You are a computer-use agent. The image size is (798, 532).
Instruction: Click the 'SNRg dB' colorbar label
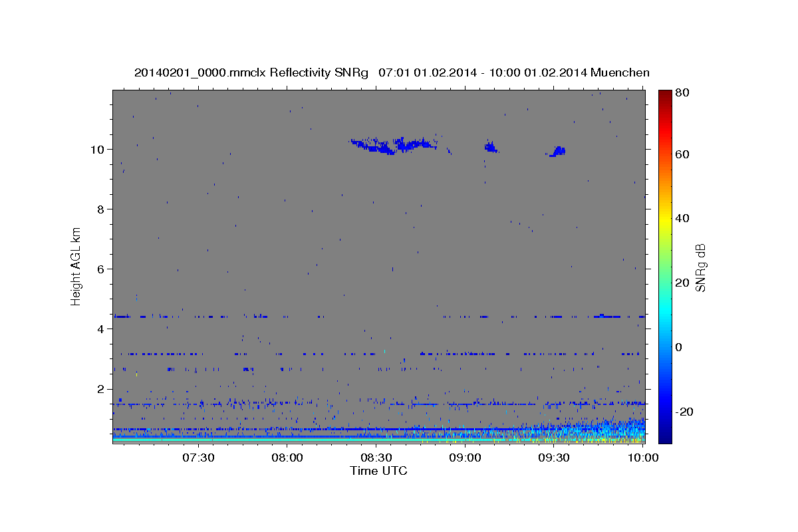(700, 268)
